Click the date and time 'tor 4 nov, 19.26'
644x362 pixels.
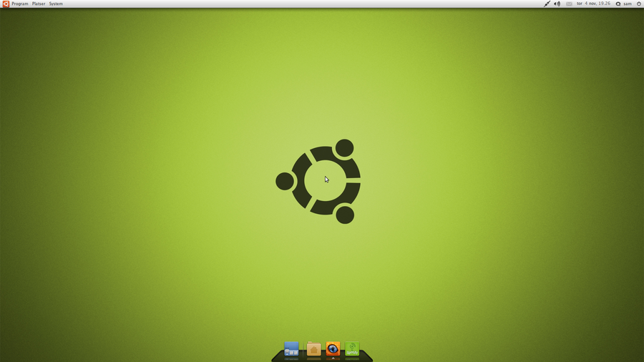click(x=593, y=4)
